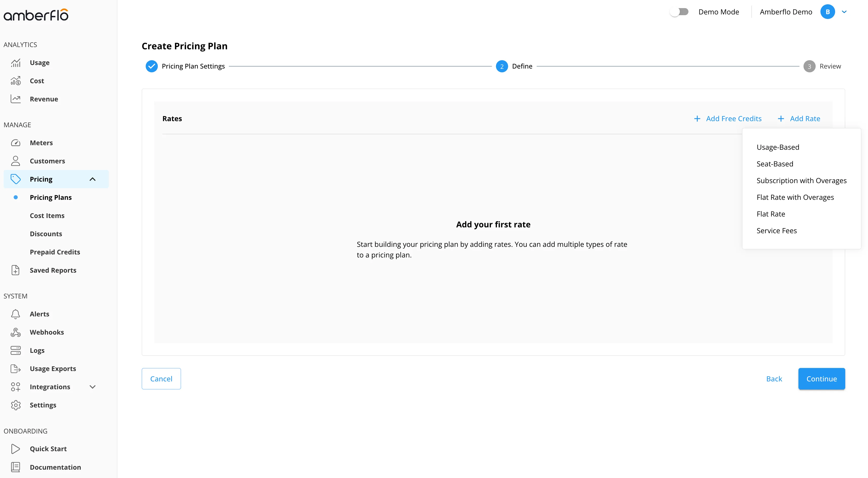Toggle Demo Mode switch

pos(679,12)
